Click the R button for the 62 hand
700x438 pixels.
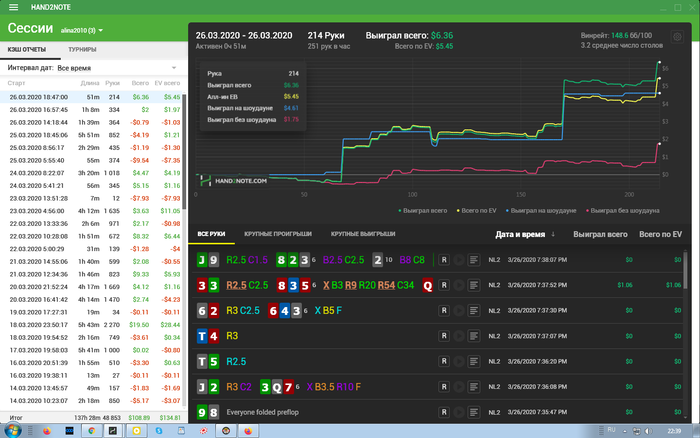pos(444,310)
